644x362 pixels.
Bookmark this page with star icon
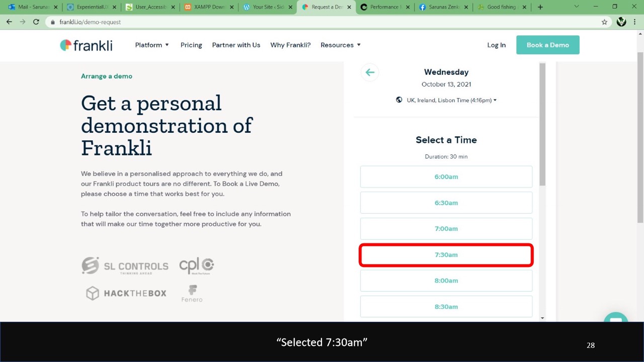coord(604,22)
